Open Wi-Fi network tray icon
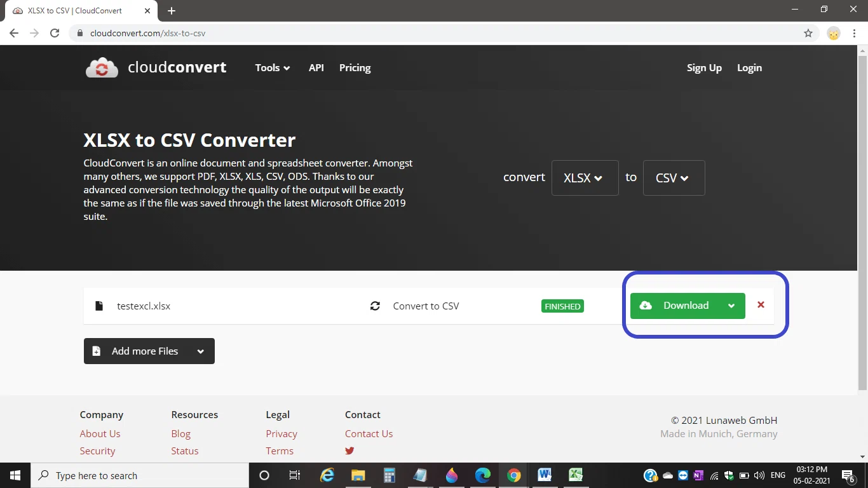The width and height of the screenshot is (868, 488). tap(714, 475)
